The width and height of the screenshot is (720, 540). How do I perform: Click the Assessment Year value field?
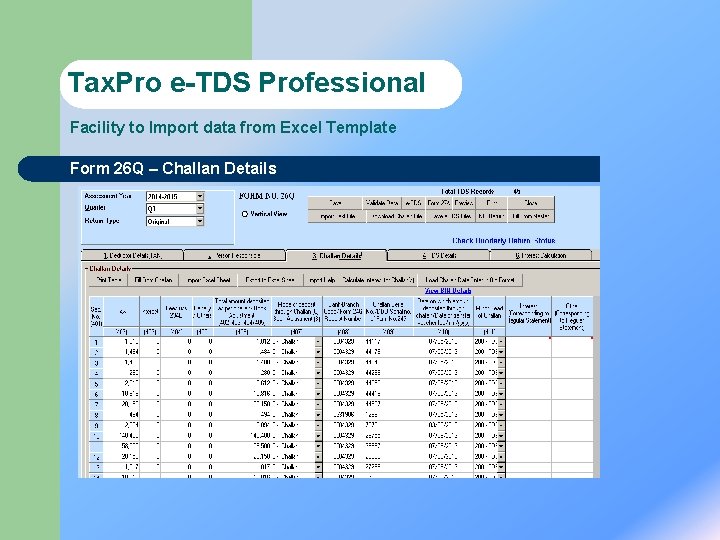coord(171,197)
